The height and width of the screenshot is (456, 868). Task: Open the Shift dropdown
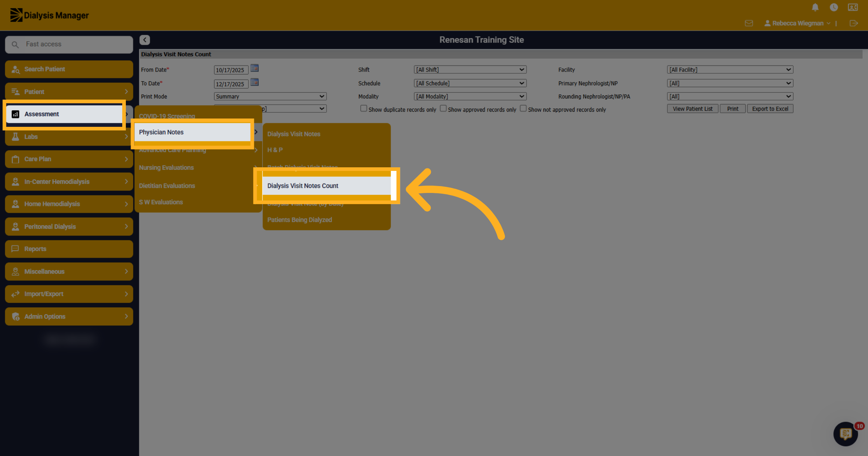[470, 69]
